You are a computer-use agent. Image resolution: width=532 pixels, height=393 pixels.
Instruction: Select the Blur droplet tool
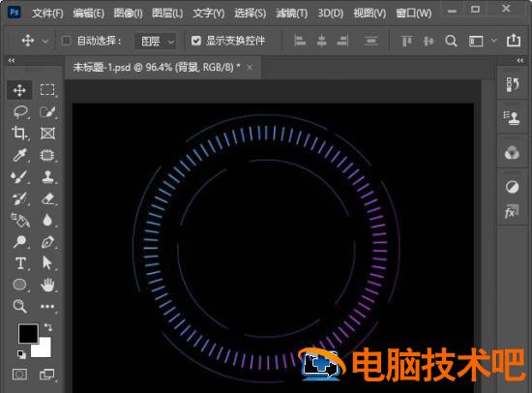tap(47, 220)
